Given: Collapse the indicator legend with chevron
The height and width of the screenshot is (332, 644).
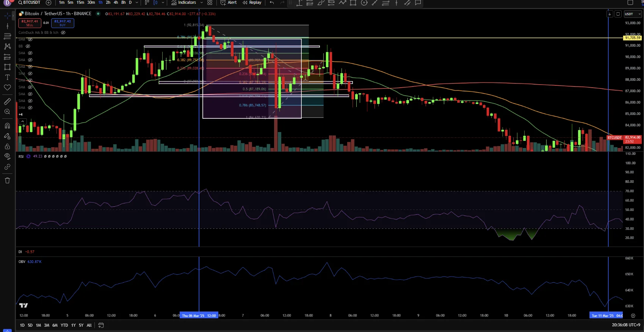Looking at the screenshot, I should (23, 121).
